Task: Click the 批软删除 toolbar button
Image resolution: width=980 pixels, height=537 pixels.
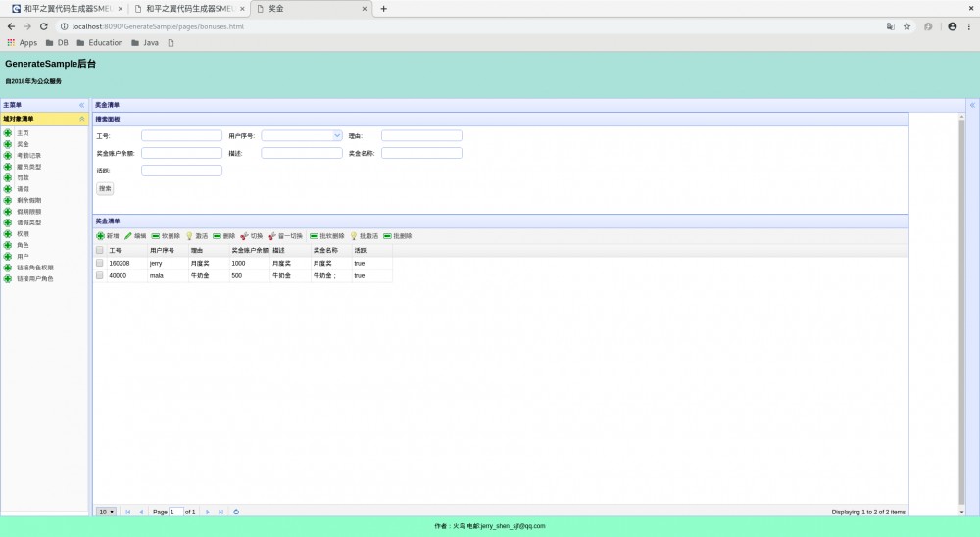Action: pyautogui.click(x=327, y=236)
